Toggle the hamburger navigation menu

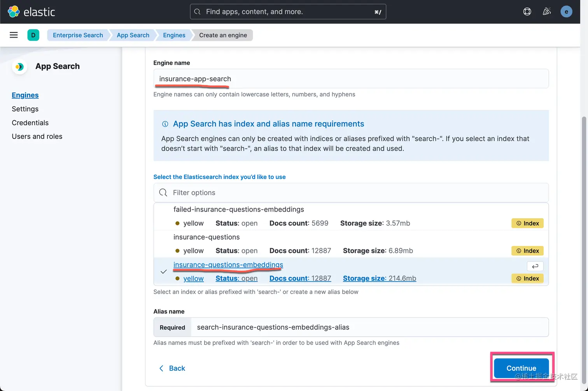pos(14,35)
